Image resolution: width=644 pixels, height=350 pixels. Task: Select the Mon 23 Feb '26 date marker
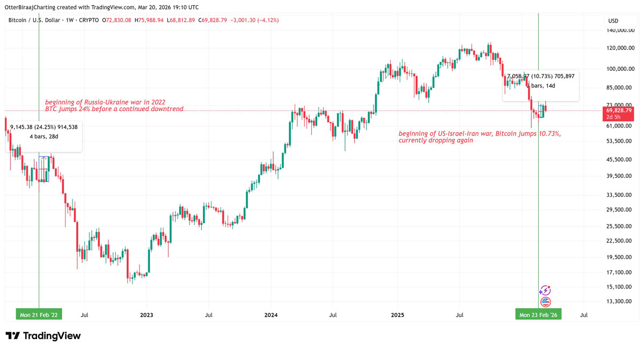[x=538, y=315]
